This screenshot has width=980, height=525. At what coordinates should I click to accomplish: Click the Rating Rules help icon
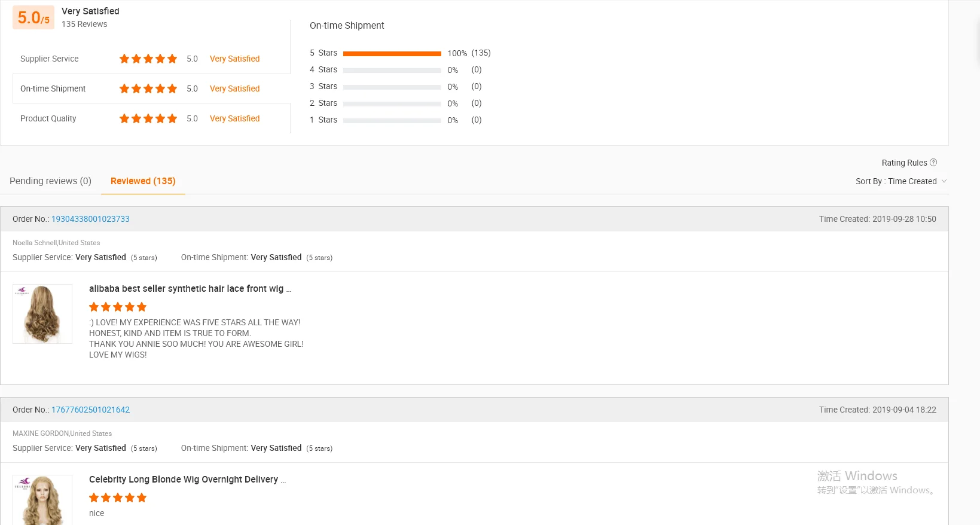click(x=933, y=163)
